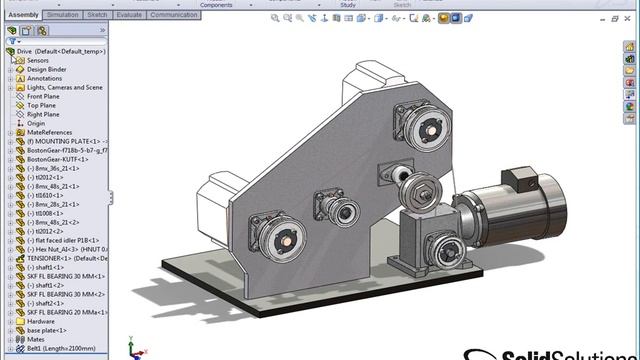This screenshot has height=360, width=640.
Task: Click the filter funnel icon in tree
Action: pos(12,41)
